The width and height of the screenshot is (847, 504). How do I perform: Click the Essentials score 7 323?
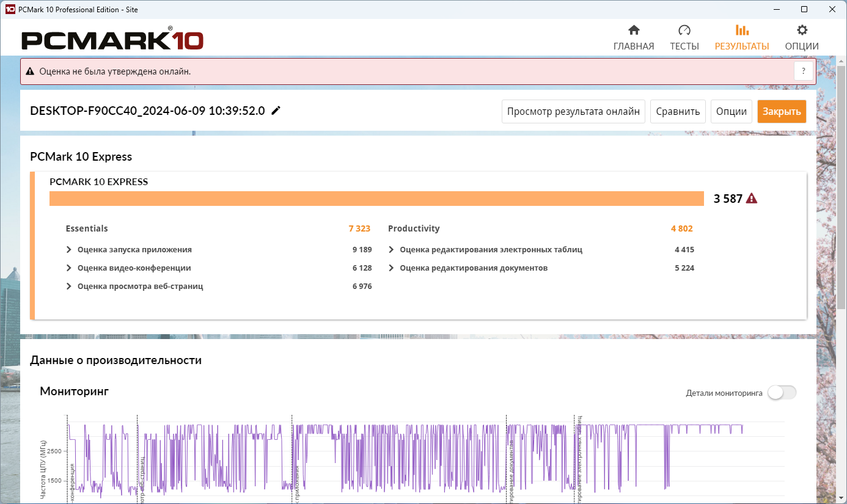point(359,228)
